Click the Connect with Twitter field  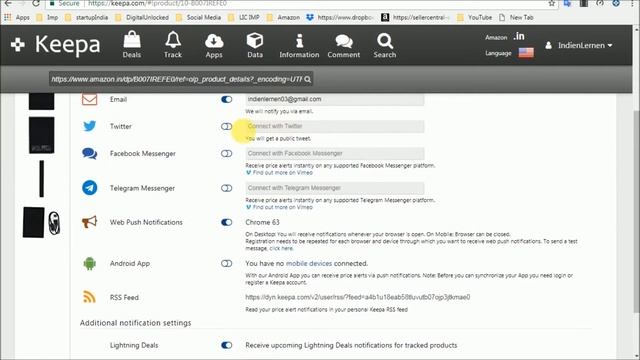click(x=335, y=126)
